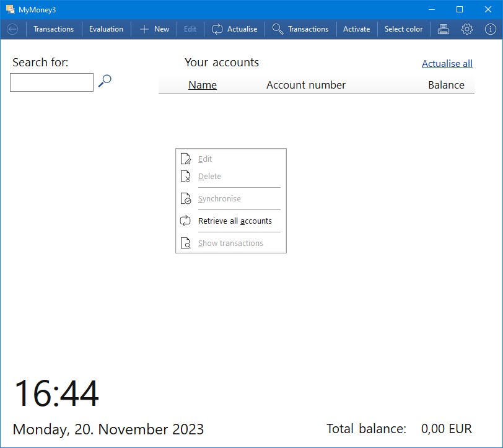
Task: Open the Evaluation menu
Action: tap(106, 29)
